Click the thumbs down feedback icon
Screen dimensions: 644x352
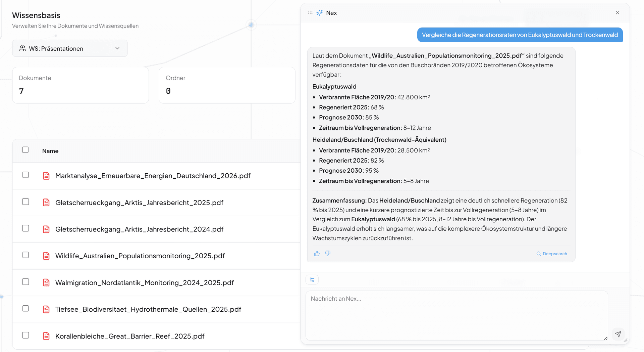coord(328,254)
